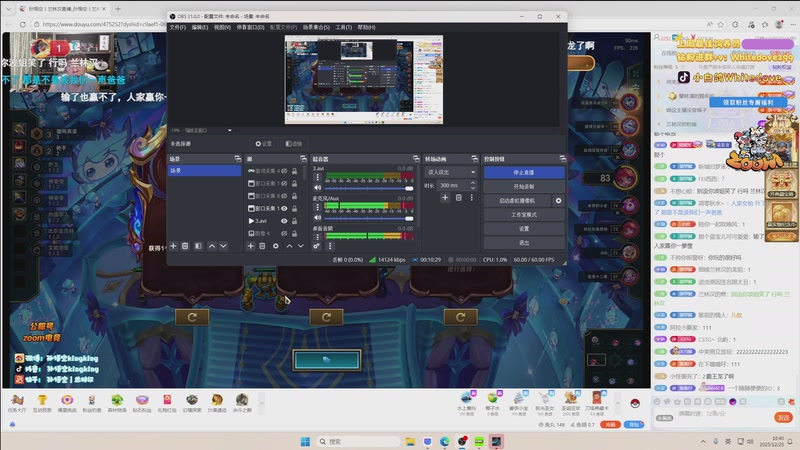Move selected source up in list
Screen dimensions: 800x450
(x=289, y=246)
